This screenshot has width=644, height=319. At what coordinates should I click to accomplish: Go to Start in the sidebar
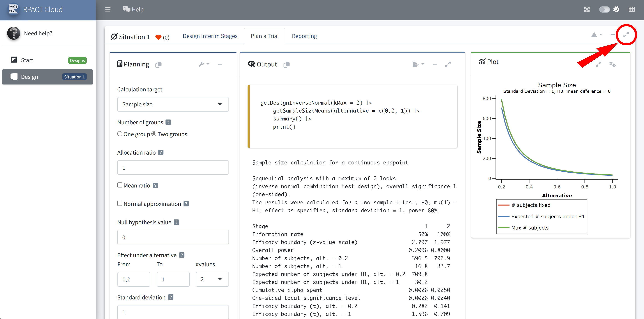click(x=27, y=60)
